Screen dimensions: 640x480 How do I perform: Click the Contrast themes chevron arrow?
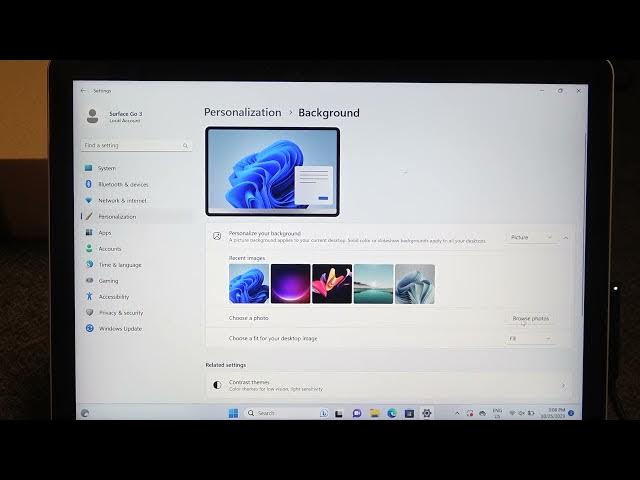pyautogui.click(x=563, y=385)
